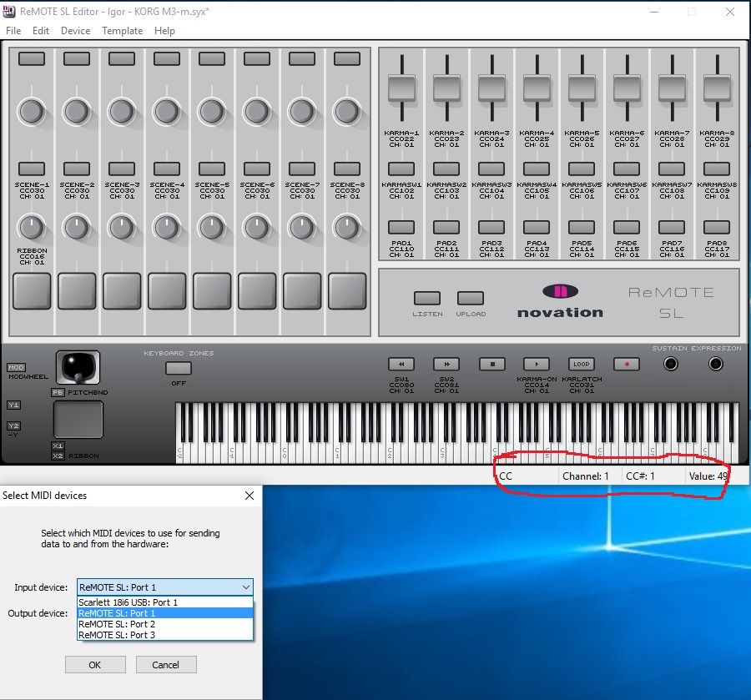
Task: Select the sustain pedal jack
Action: [x=671, y=364]
